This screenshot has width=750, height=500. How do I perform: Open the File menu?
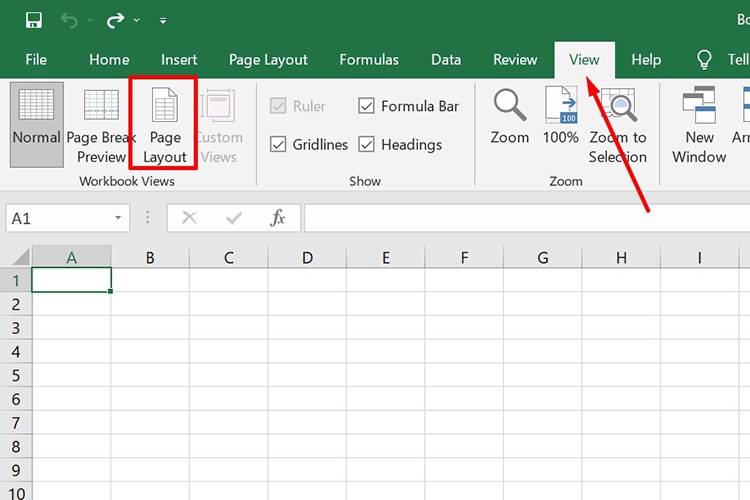tap(36, 60)
